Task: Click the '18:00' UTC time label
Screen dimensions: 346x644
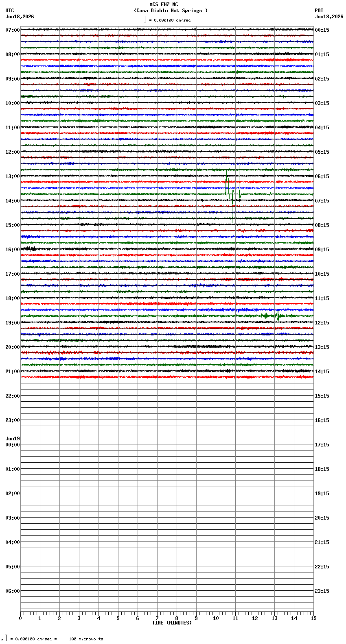Action: point(13,298)
